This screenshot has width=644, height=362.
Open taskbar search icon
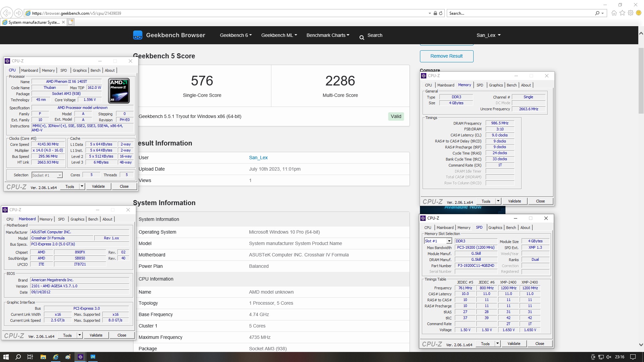(18, 357)
